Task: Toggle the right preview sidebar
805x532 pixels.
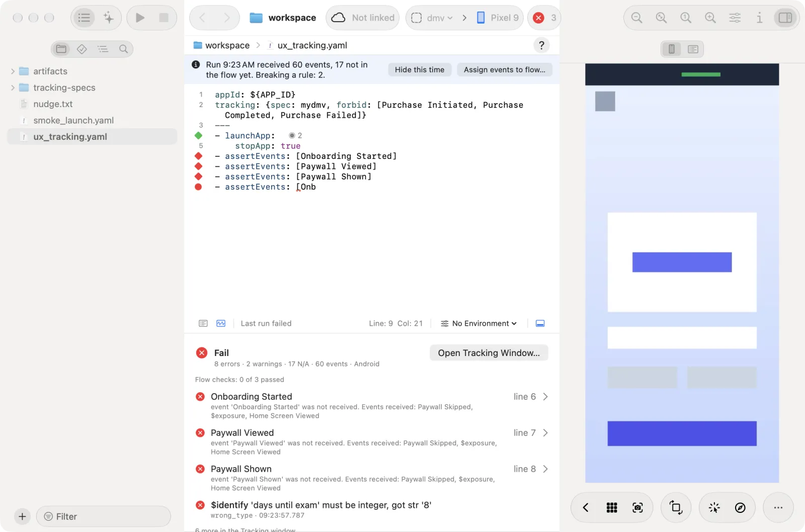Action: tap(785, 18)
